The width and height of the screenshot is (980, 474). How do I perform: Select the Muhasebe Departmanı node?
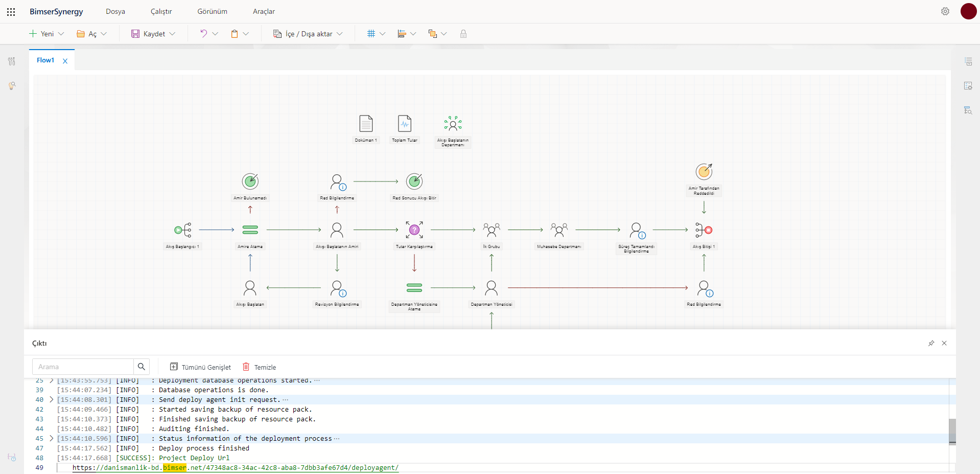click(559, 230)
